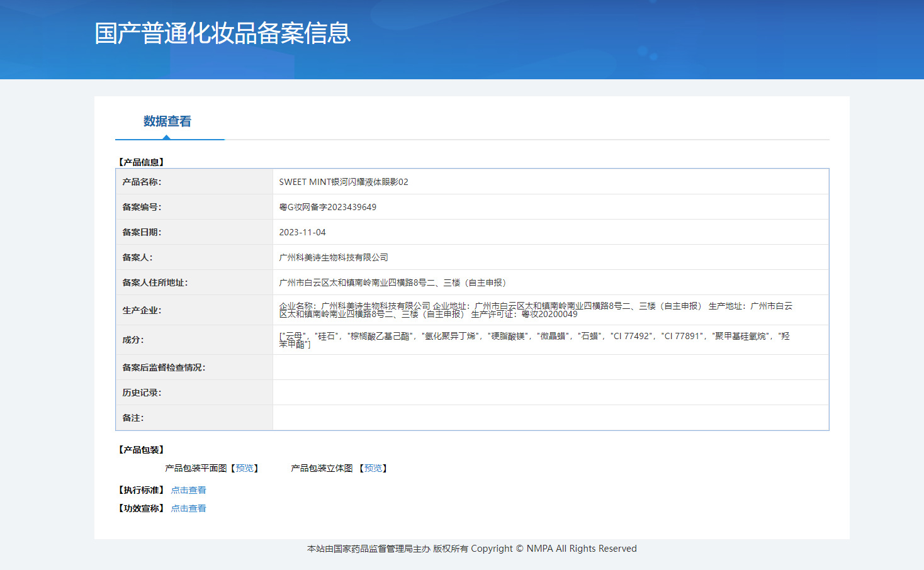Click the 国产普通化妆品备案信息 page title
Image resolution: width=924 pixels, height=570 pixels.
click(222, 33)
